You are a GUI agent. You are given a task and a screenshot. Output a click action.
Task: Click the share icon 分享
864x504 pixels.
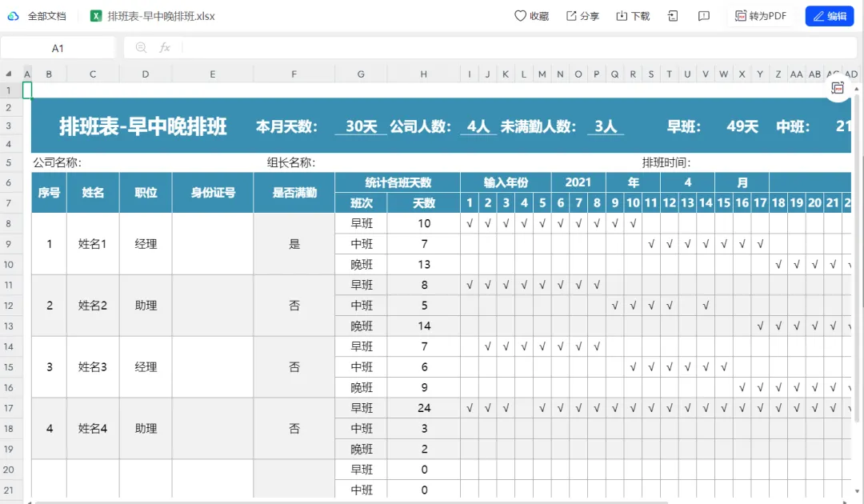(x=571, y=16)
